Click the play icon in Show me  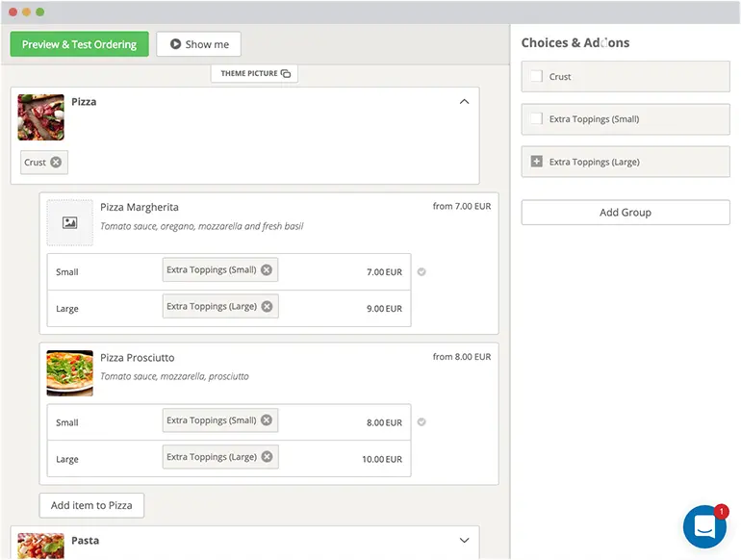pos(175,44)
